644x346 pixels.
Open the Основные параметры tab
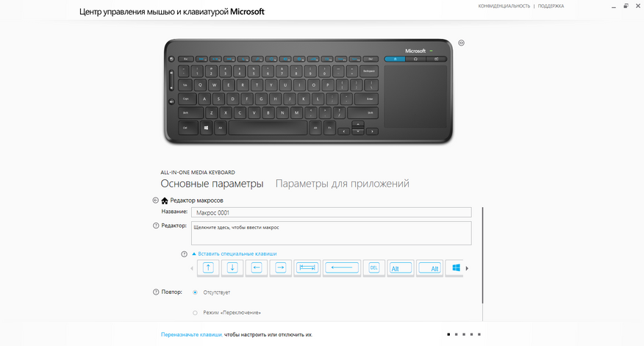pyautogui.click(x=212, y=184)
